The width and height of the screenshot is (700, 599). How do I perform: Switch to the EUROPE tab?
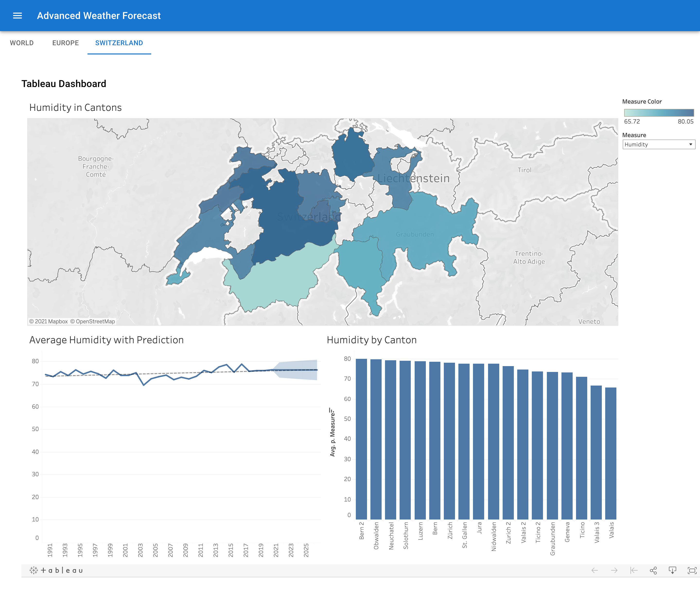66,43
